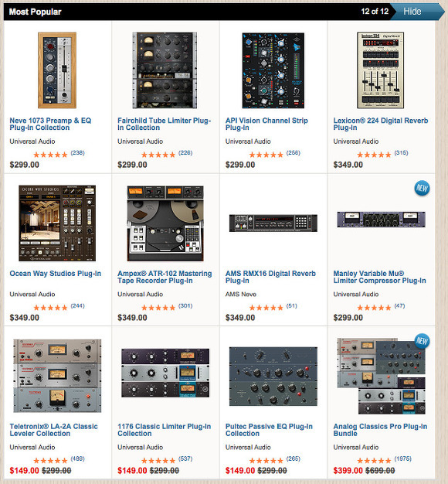Open the (315) reviews count link
Viewport: 448px width, 484px height.
401,153
